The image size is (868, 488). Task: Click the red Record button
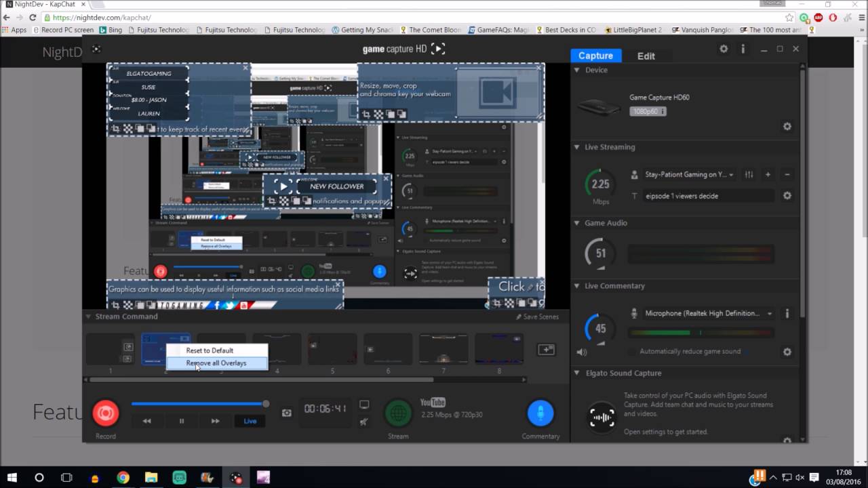(x=105, y=413)
